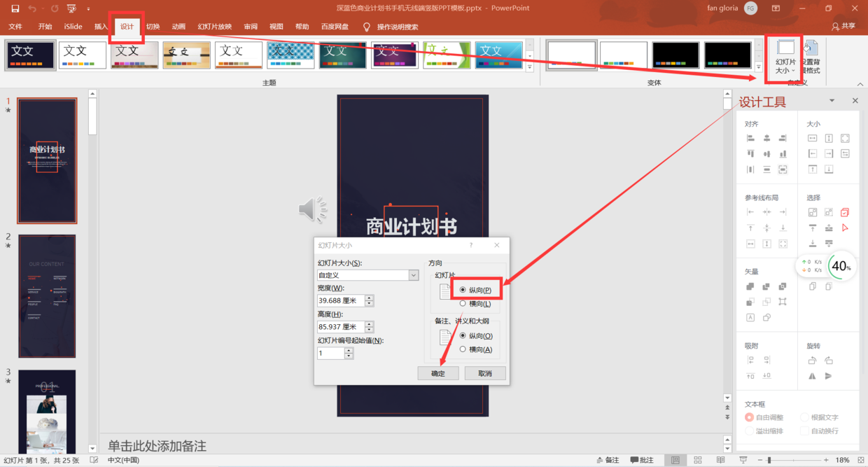Select a left-align icon in the 对齐 panel
This screenshot has height=467, width=868.
pyautogui.click(x=751, y=138)
